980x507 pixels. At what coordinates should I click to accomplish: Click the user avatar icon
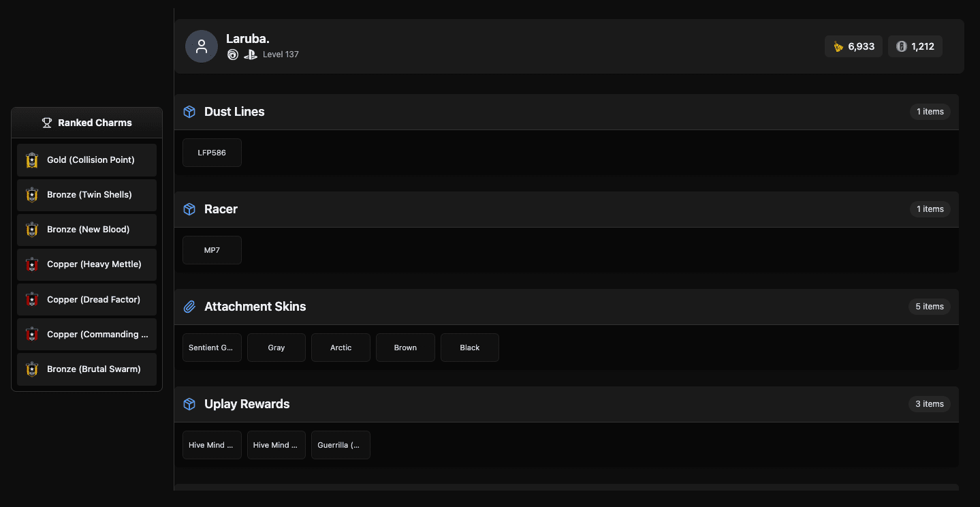[x=202, y=46]
